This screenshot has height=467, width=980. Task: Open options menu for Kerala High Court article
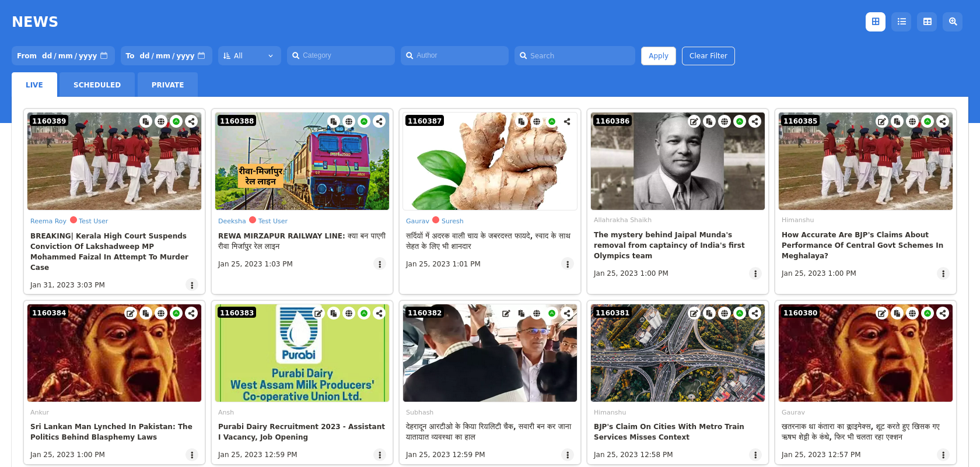[191, 285]
